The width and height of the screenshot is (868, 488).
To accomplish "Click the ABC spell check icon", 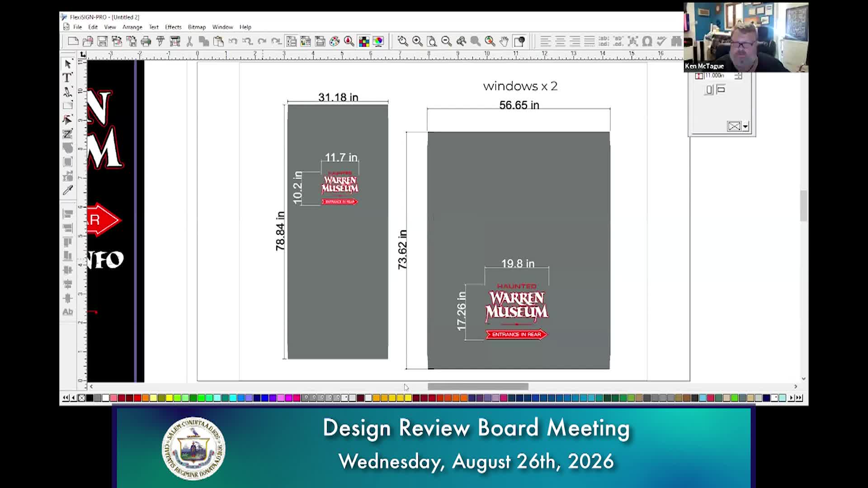I will [x=661, y=42].
